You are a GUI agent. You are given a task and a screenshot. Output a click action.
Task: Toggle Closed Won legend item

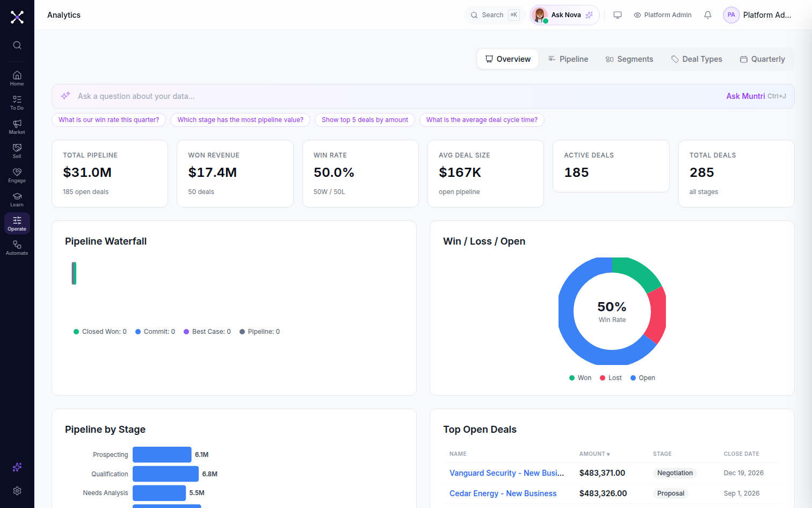[100, 332]
